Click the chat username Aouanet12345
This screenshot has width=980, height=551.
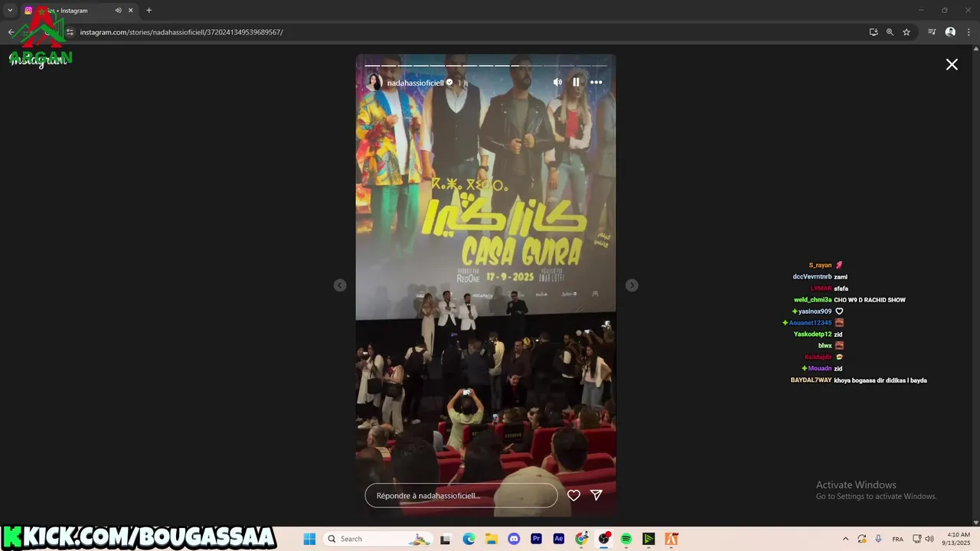click(810, 323)
